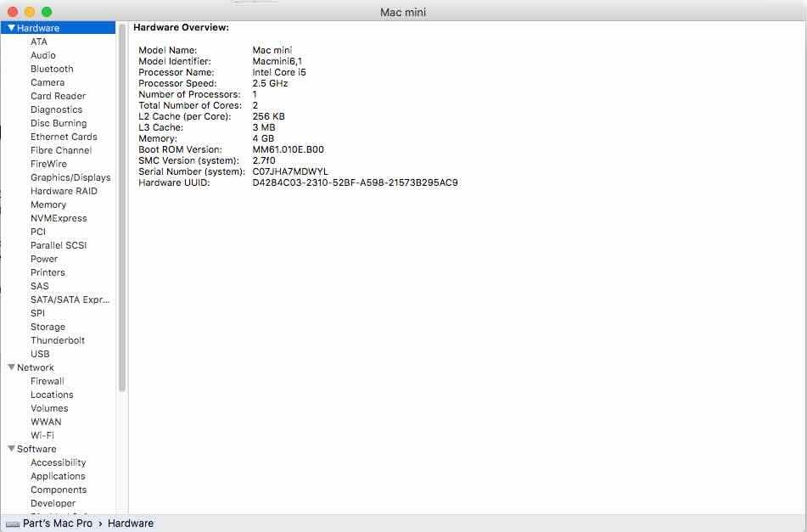Show Volumes under Network
Image resolution: width=807 pixels, height=532 pixels.
coord(49,408)
